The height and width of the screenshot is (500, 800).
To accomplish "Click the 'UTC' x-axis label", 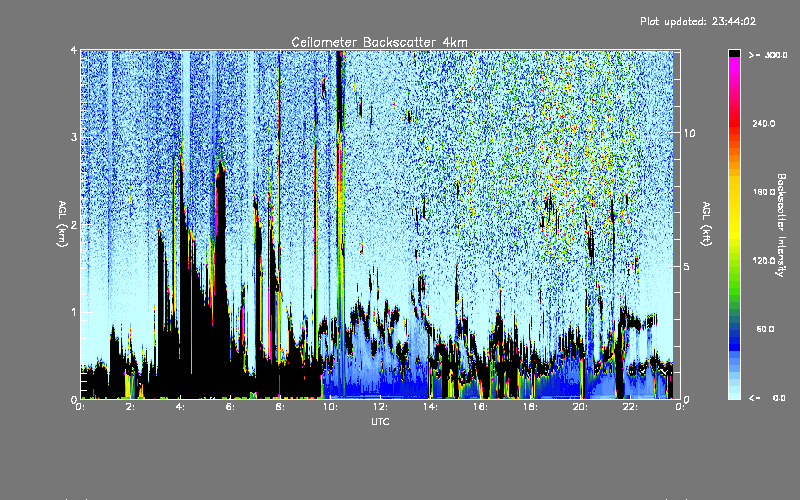I will tap(380, 421).
